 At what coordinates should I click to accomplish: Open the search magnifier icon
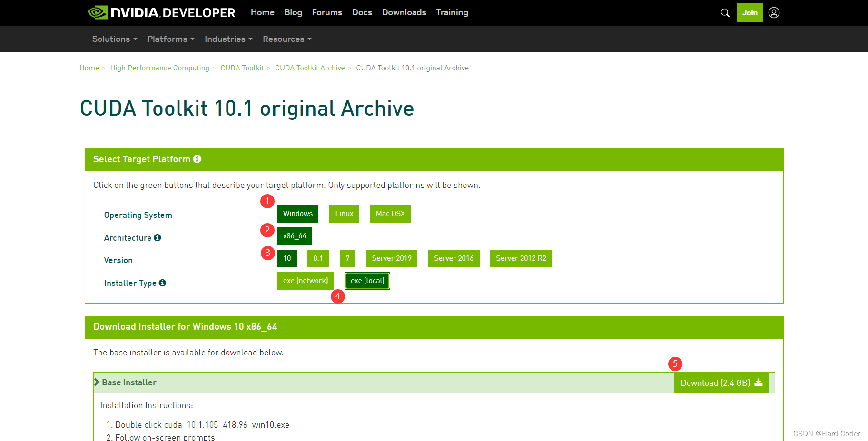(x=725, y=13)
